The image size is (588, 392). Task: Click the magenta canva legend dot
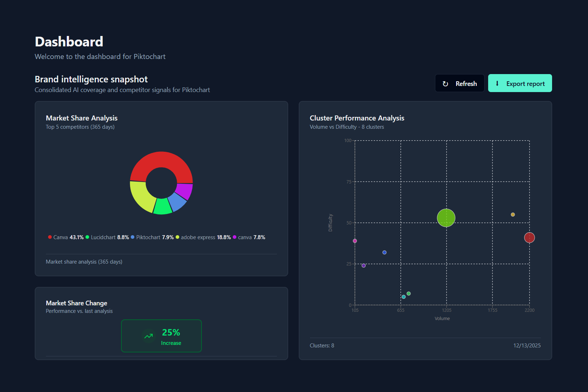234,237
